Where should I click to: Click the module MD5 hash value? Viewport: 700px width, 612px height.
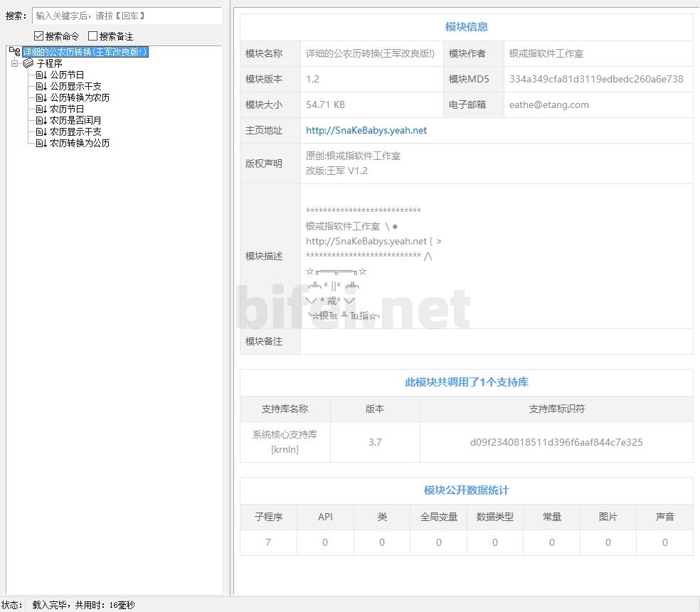click(x=596, y=79)
